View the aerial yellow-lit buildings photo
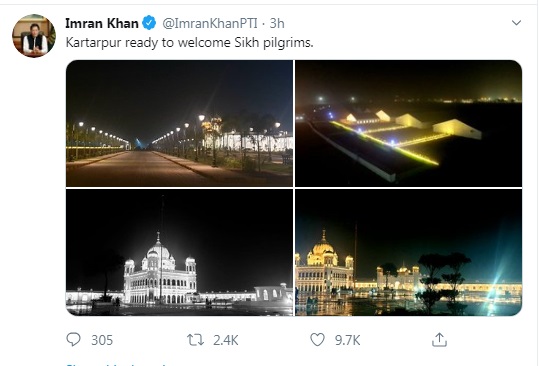 tap(408, 123)
